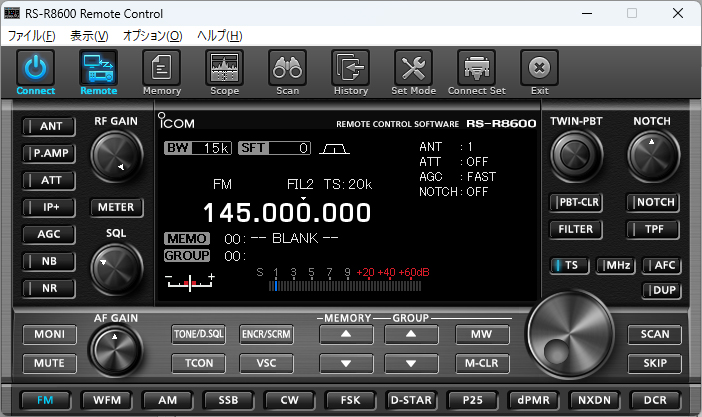
Task: Click the RF GAIN knob
Action: coord(116,155)
